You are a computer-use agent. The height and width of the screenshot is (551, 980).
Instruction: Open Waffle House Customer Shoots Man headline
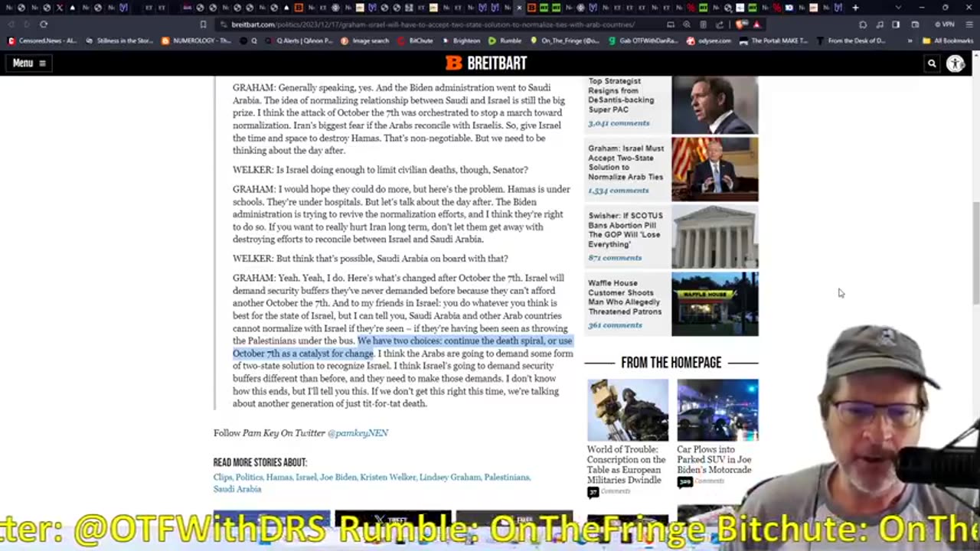coord(624,297)
